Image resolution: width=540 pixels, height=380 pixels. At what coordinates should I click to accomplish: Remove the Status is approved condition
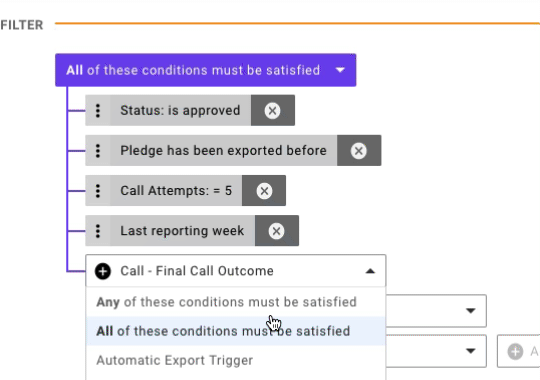coord(272,111)
